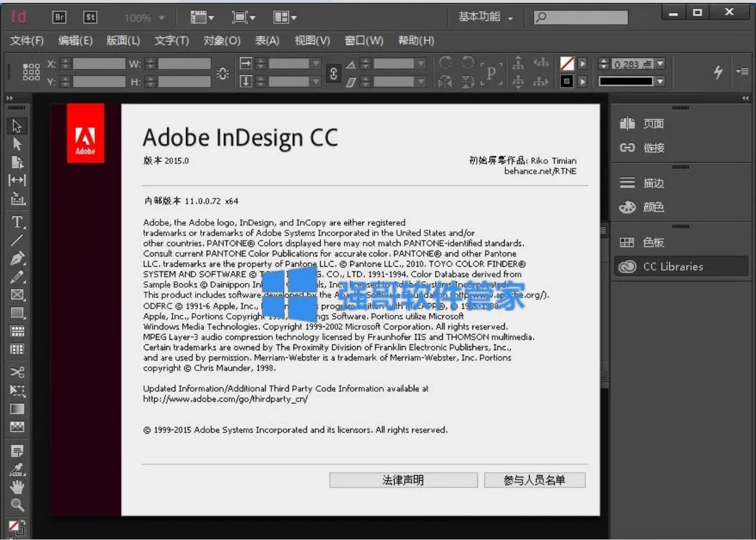Viewport: 756px width, 540px height.
Task: Toggle the fill and stroke swatch in toolbox
Action: pyautogui.click(x=16, y=528)
